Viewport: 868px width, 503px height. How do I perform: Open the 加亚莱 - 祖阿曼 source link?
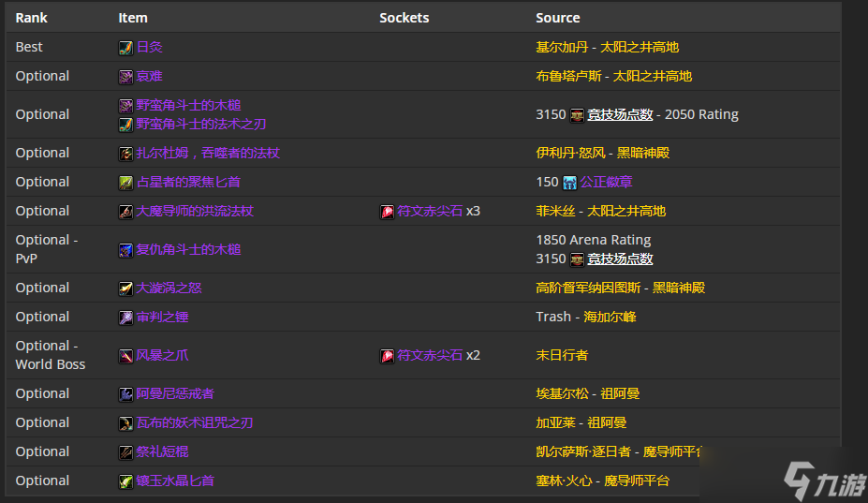(581, 422)
